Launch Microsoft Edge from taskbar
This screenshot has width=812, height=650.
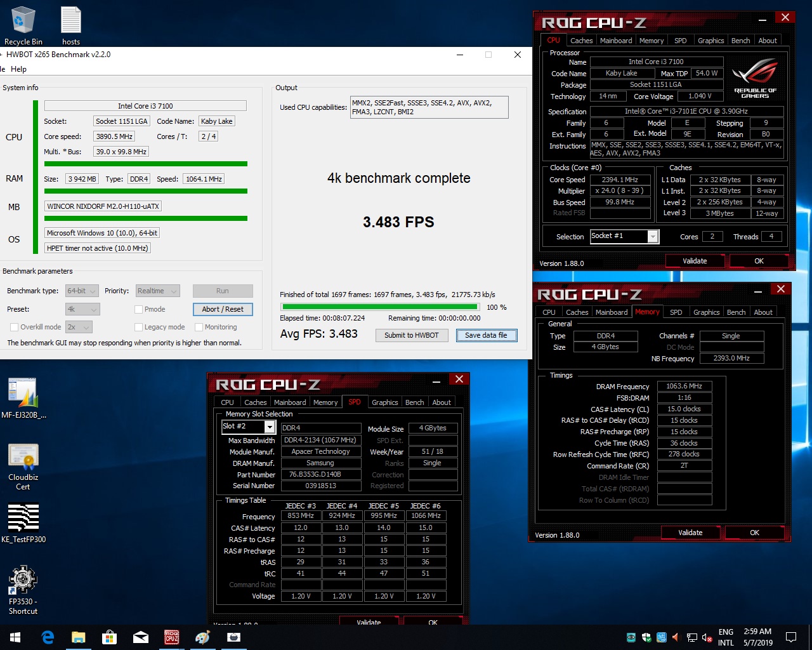point(48,637)
